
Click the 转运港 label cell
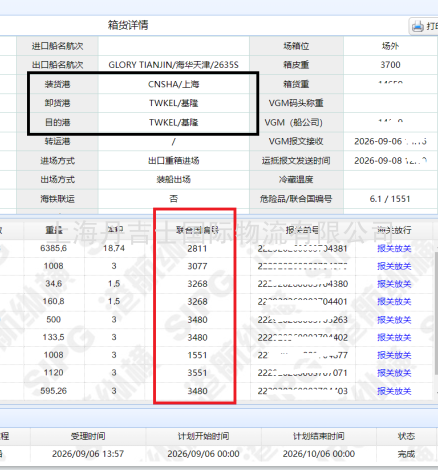[x=58, y=142]
